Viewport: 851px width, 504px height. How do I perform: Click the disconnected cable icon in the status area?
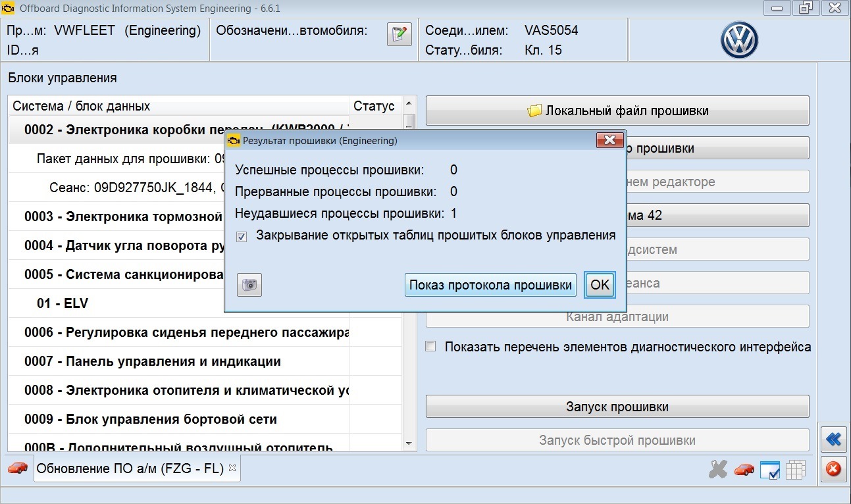click(x=718, y=469)
